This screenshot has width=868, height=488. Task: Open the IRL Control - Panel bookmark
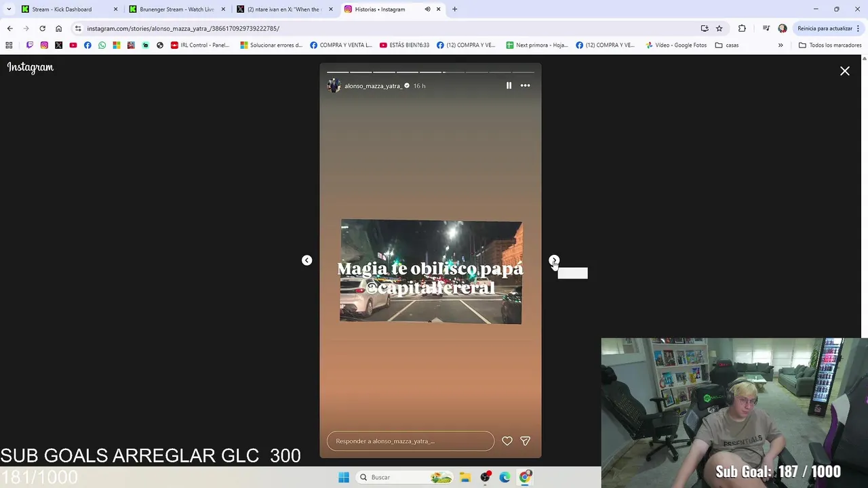tap(200, 45)
